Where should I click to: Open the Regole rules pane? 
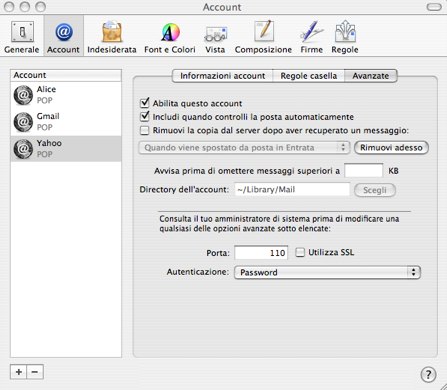click(345, 36)
